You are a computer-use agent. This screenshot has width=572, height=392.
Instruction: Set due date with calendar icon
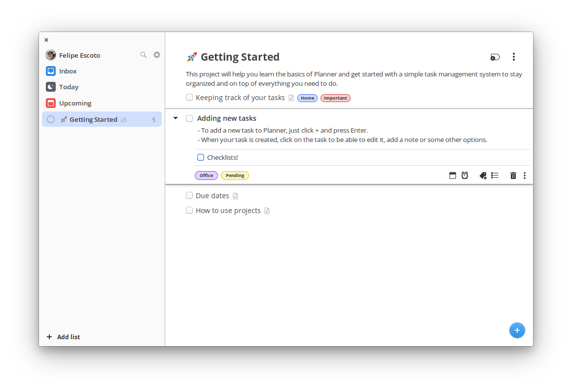(x=452, y=176)
